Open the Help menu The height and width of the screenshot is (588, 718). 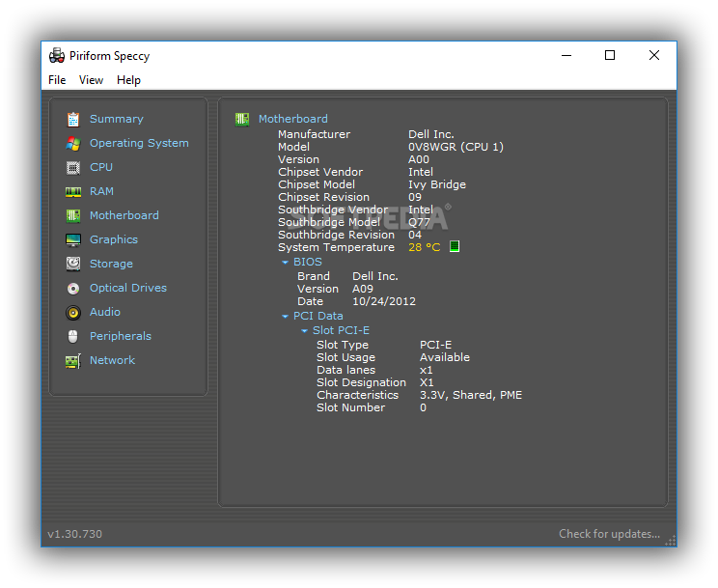coord(128,80)
